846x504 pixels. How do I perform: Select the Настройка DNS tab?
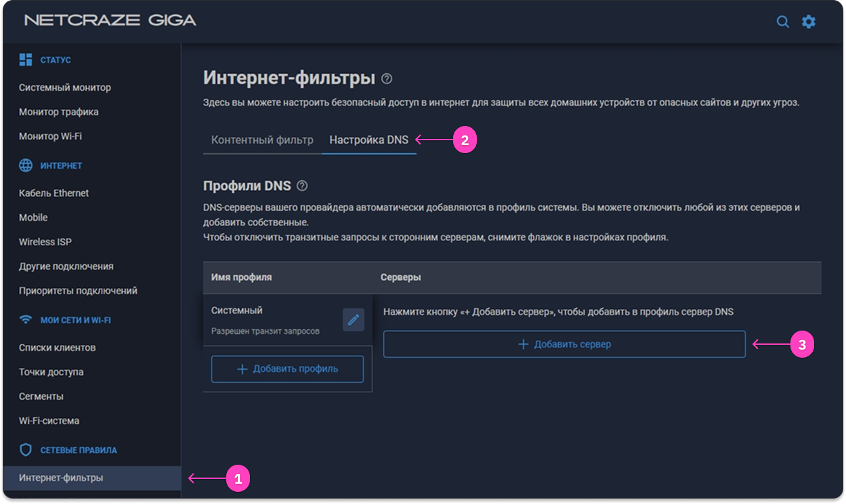(368, 140)
